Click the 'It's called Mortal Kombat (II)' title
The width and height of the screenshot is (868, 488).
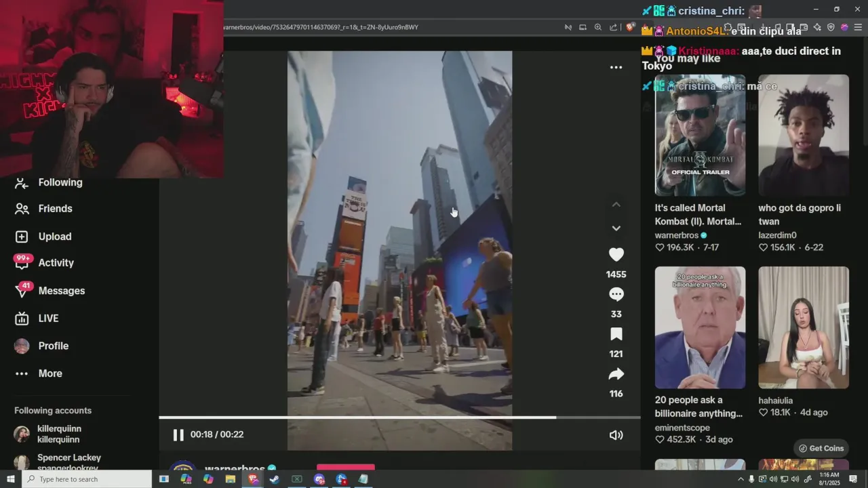point(698,215)
